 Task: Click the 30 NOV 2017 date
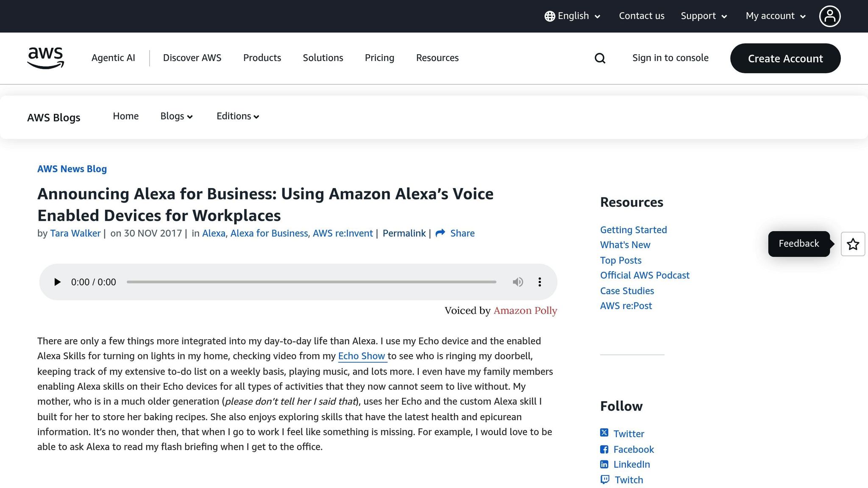(153, 233)
